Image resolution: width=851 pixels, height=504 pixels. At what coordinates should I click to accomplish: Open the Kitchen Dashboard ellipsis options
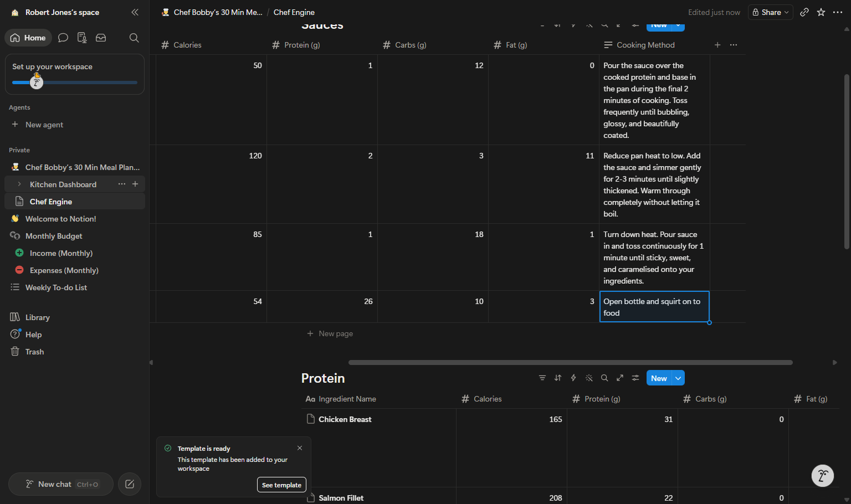(122, 184)
